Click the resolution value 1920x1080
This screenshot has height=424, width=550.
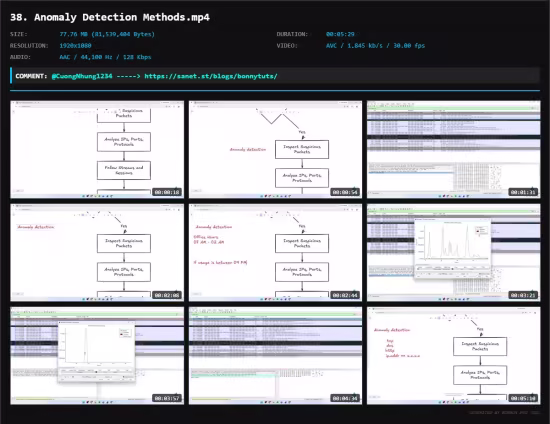click(x=75, y=46)
